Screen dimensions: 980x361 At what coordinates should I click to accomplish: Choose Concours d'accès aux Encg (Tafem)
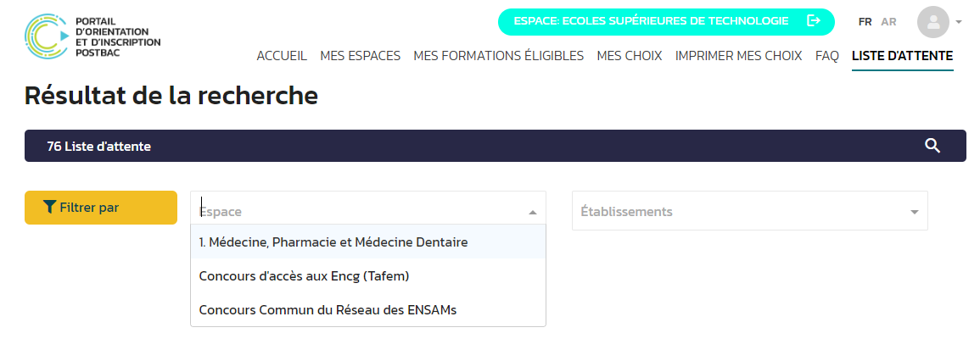pos(305,275)
